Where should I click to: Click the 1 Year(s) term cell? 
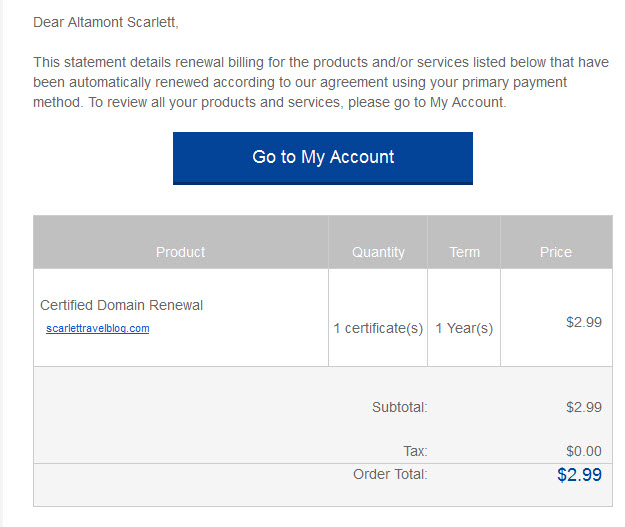464,328
